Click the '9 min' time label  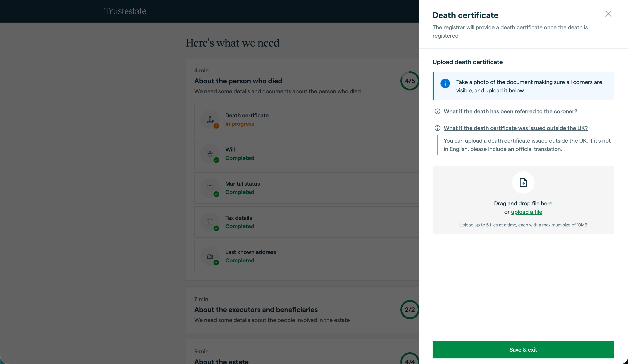[201, 351]
